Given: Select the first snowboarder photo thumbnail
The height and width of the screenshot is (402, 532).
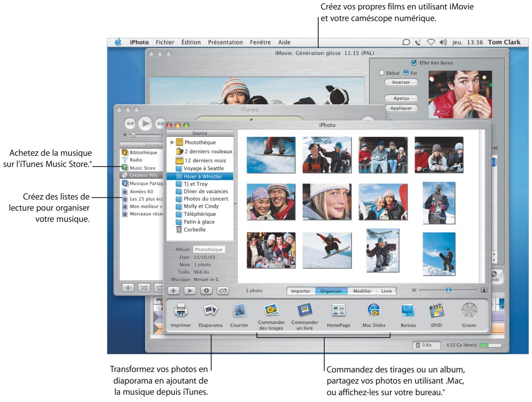Looking at the screenshot, I should pyautogui.click(x=271, y=154).
